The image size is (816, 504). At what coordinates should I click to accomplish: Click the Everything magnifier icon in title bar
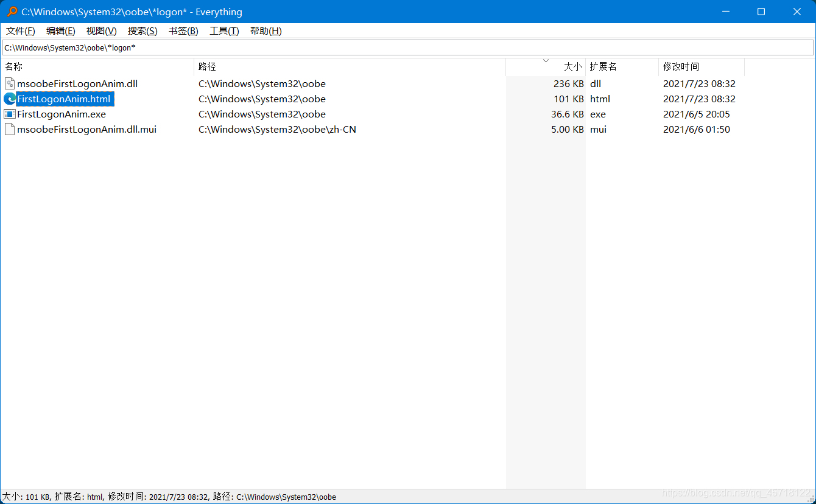(12, 12)
